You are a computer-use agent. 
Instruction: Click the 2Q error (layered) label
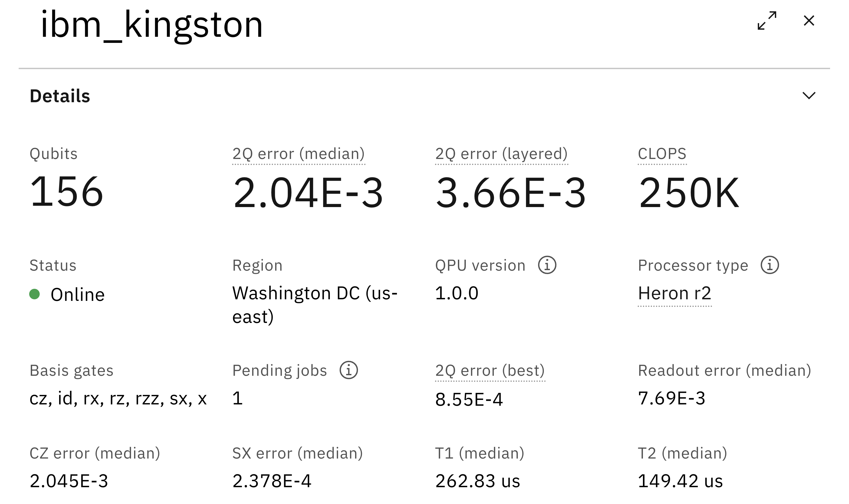point(501,154)
